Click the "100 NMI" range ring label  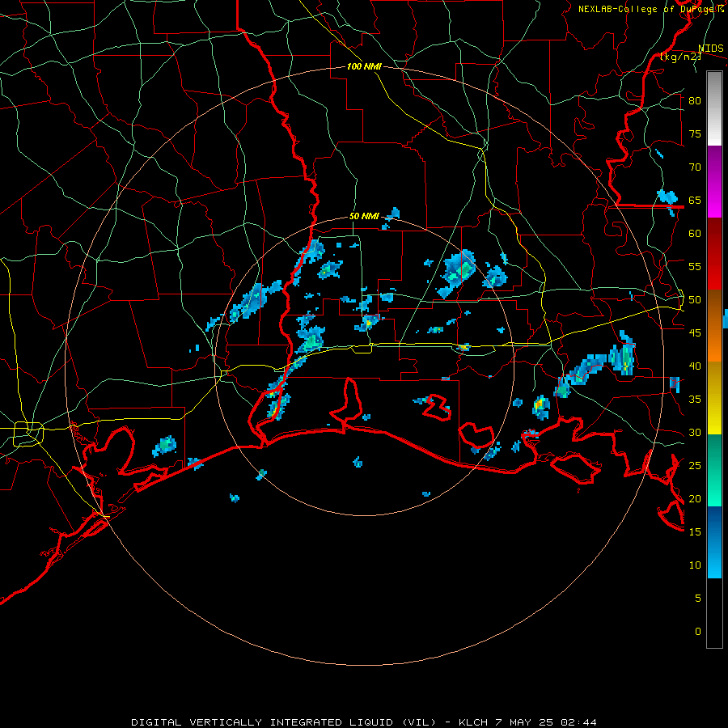(364, 66)
